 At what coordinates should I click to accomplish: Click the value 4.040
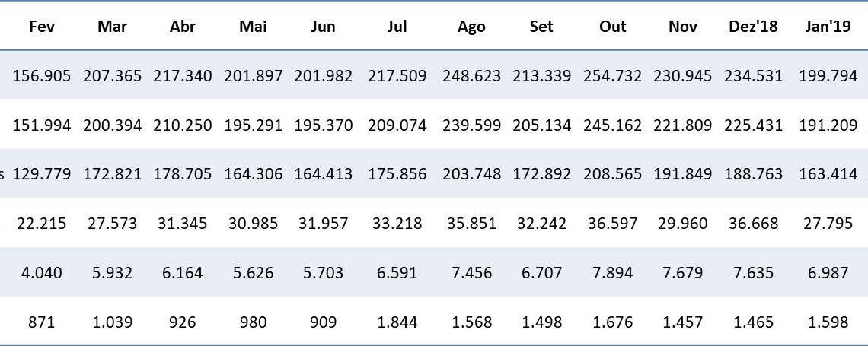(42, 273)
